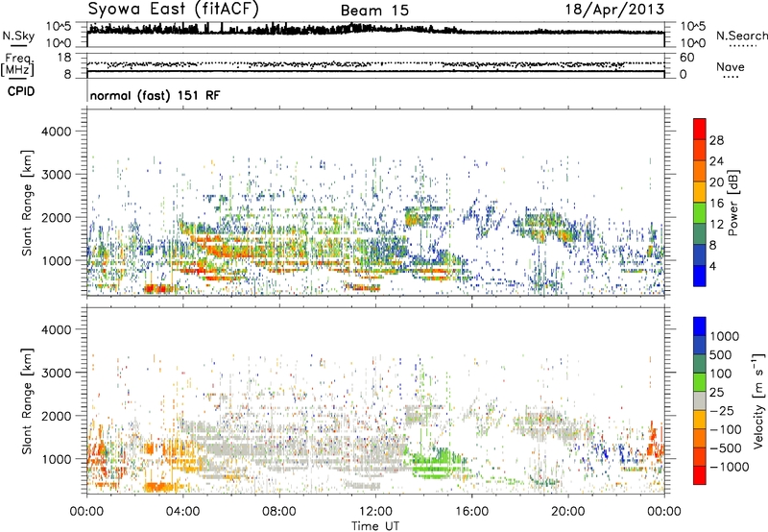Select the 'normal (fast) 151 RF' mode text
Image resolution: width=768 pixels, height=532 pixels.
[x=155, y=95]
